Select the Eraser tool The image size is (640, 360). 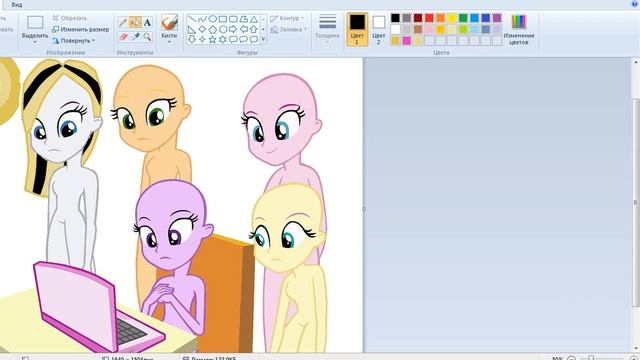pos(123,37)
